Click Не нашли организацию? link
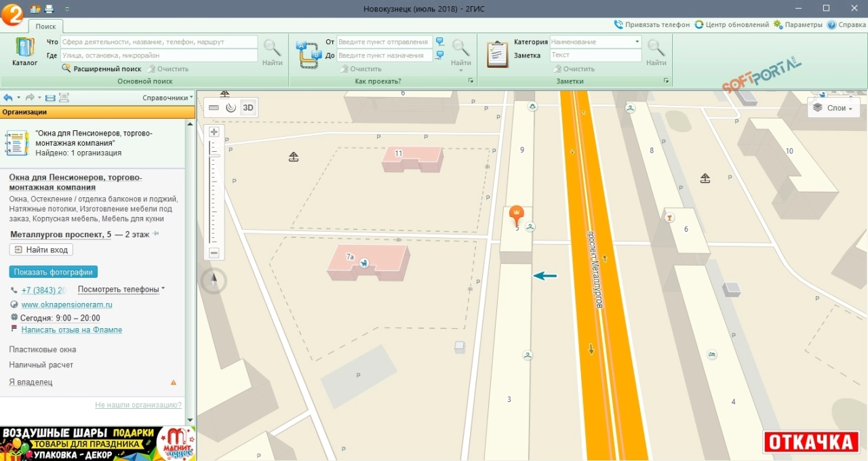Viewport: 868px width, 461px height. pos(138,405)
